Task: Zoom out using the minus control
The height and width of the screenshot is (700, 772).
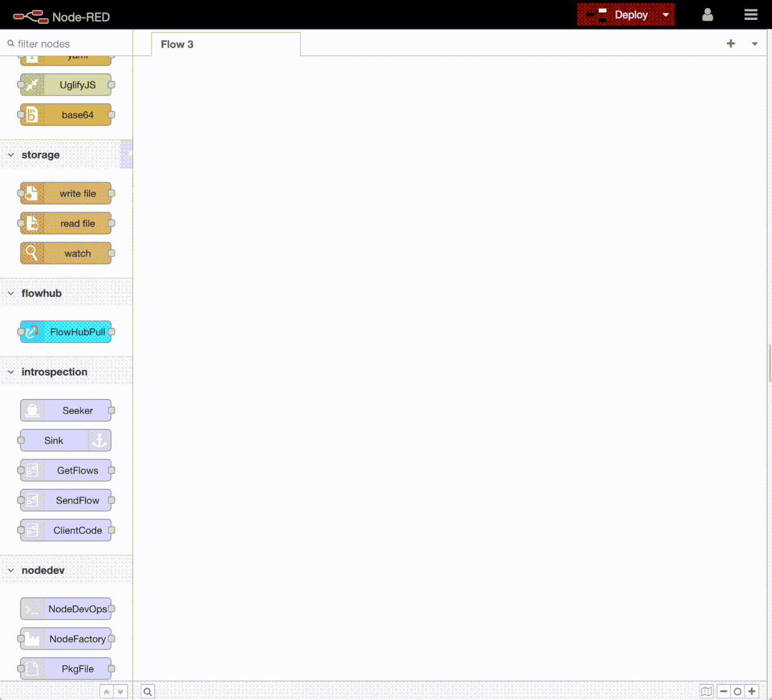Action: click(x=723, y=691)
